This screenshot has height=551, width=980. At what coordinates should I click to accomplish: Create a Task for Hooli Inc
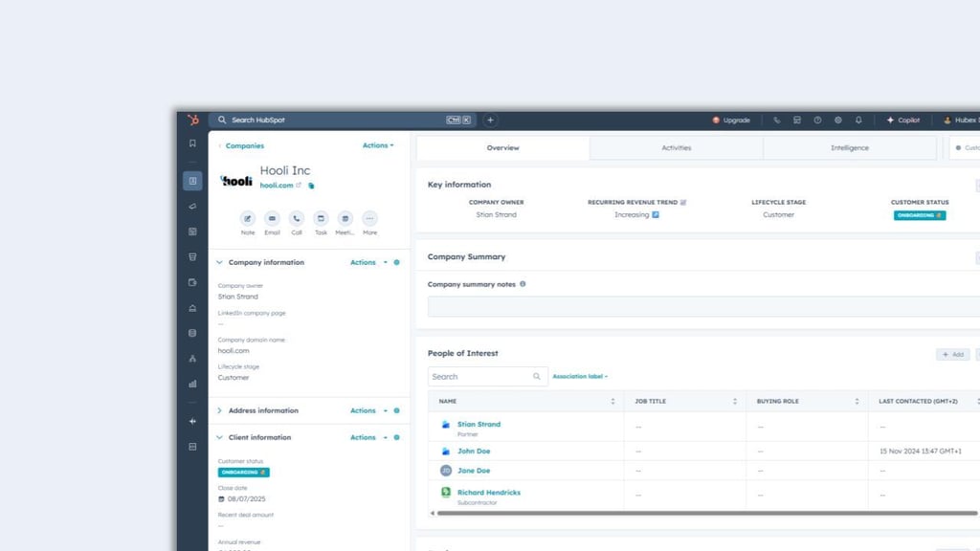click(321, 219)
